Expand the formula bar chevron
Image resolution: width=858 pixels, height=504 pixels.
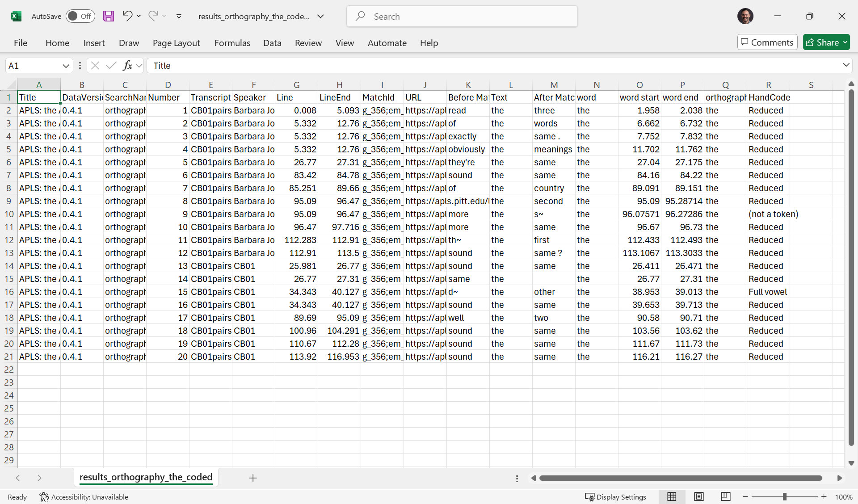846,65
